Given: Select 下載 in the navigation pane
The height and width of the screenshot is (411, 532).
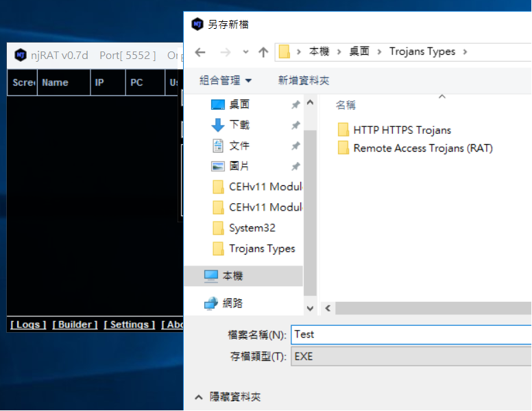Looking at the screenshot, I should coord(239,125).
